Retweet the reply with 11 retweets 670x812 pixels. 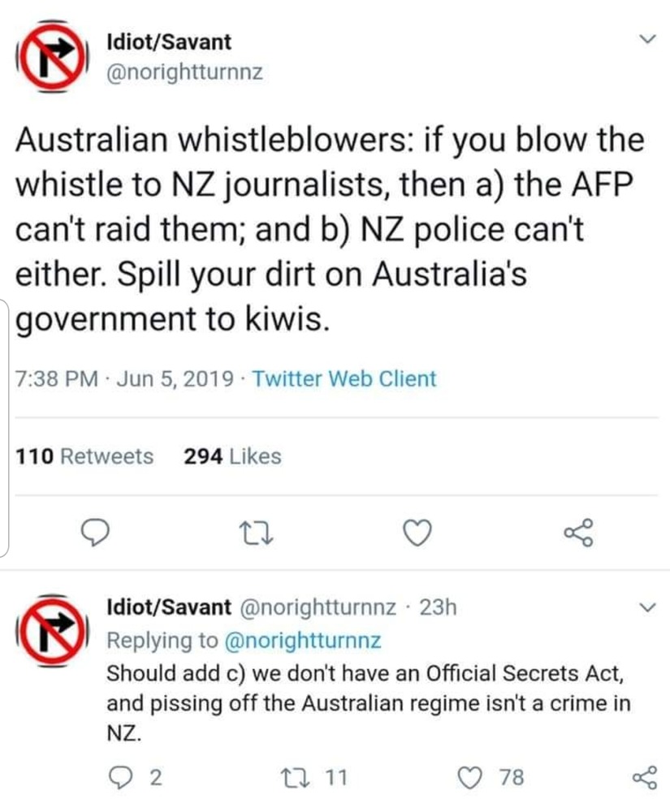(291, 778)
